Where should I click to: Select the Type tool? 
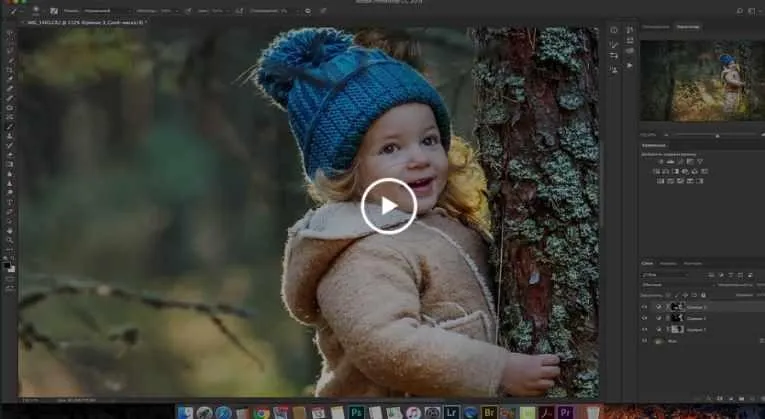[x=10, y=202]
